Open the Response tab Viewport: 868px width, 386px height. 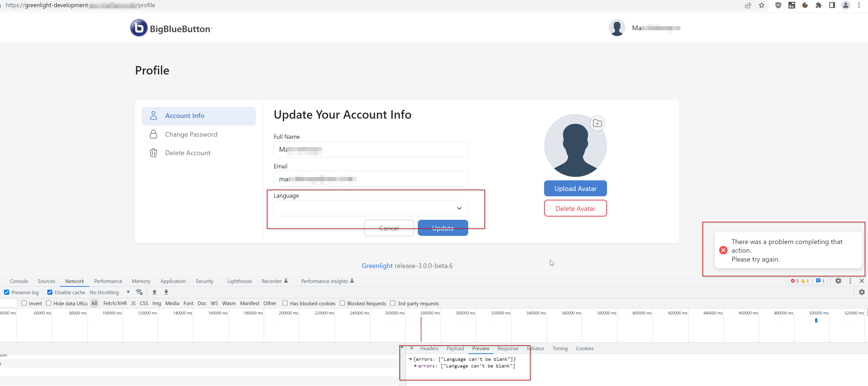pyautogui.click(x=508, y=349)
